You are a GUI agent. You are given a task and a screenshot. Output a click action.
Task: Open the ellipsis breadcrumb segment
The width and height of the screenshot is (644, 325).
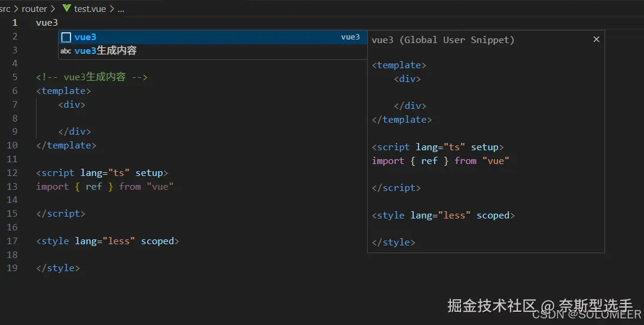pos(121,8)
